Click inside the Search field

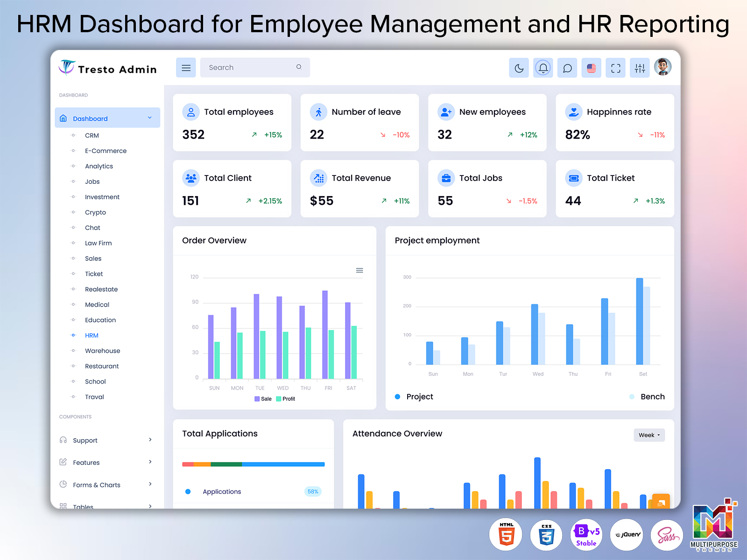point(255,68)
